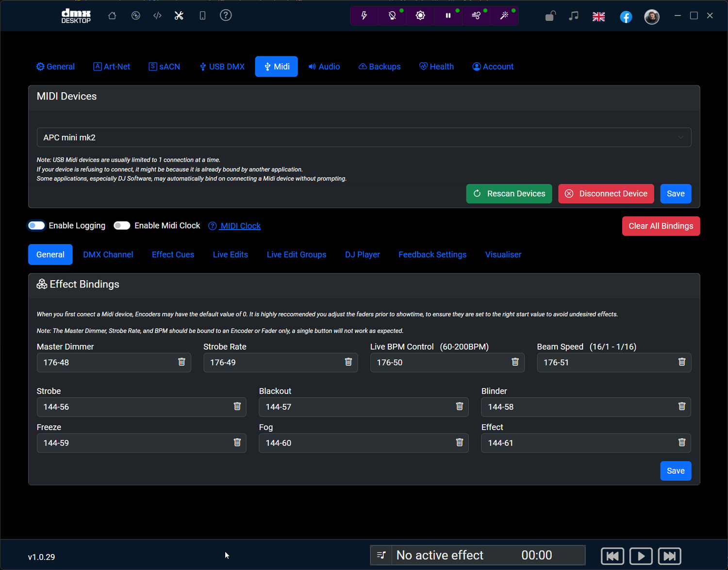Toggle the Enable Midi Clock switch
Viewport: 728px width, 570px height.
click(x=122, y=225)
